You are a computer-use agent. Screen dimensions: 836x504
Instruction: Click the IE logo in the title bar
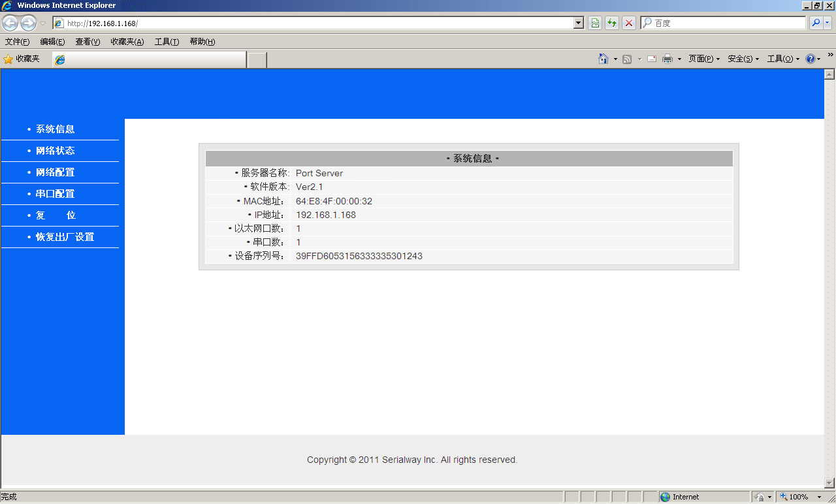tap(7, 5)
